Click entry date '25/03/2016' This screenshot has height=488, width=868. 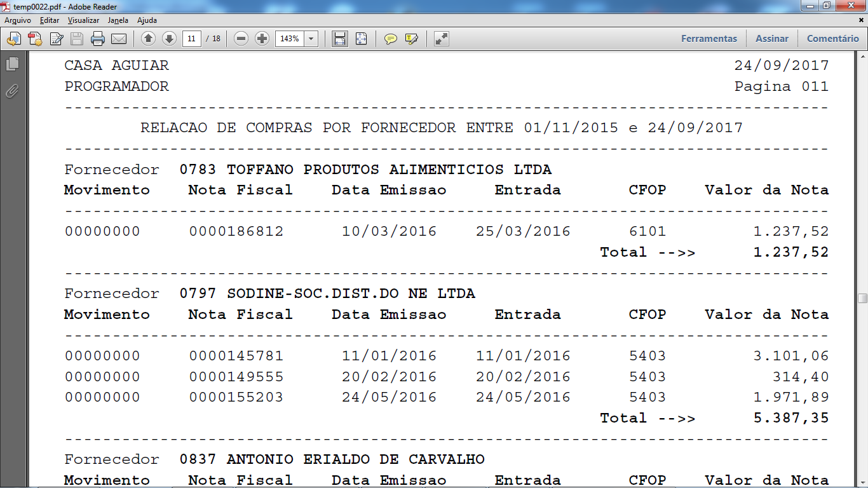click(524, 231)
